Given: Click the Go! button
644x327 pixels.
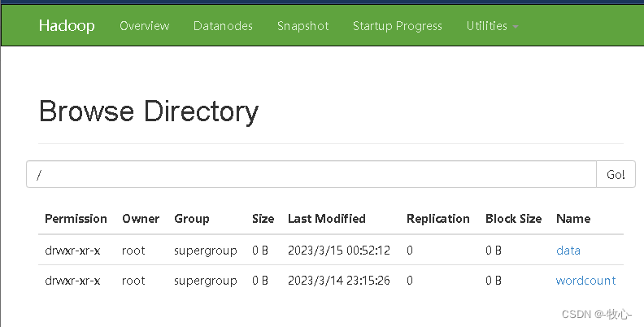Looking at the screenshot, I should tap(616, 174).
